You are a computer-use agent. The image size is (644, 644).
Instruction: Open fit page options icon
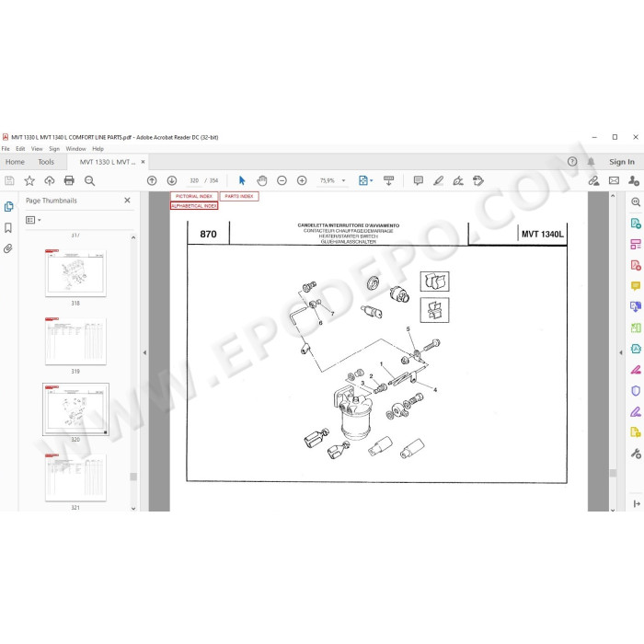click(365, 180)
